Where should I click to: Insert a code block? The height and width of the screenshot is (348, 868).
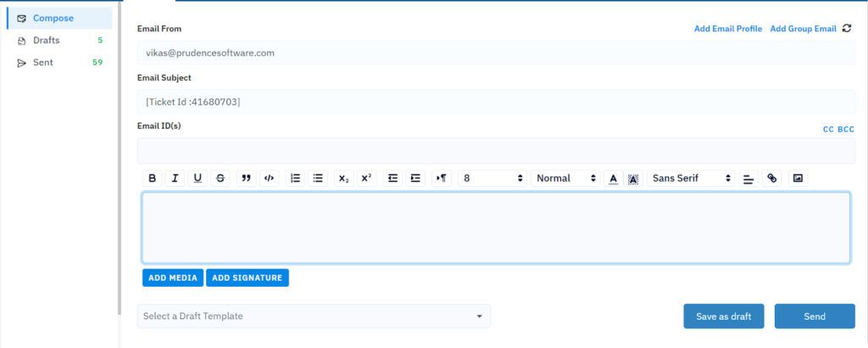point(270,178)
